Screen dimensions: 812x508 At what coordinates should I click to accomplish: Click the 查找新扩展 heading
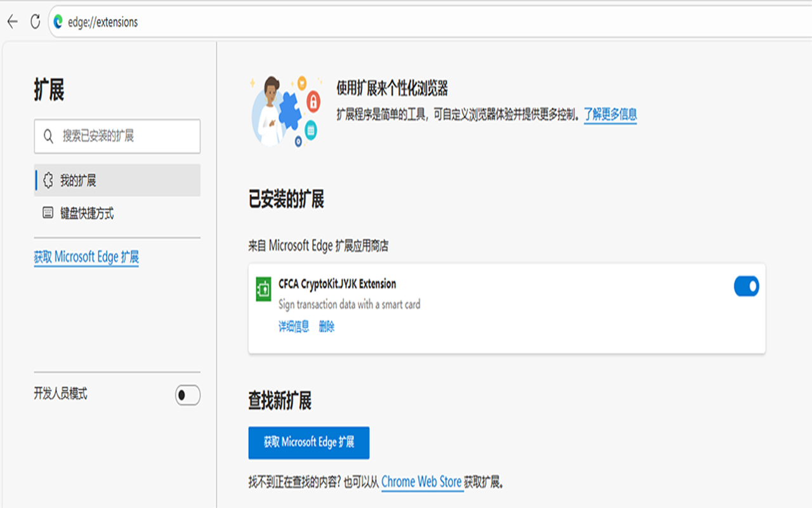click(x=280, y=401)
